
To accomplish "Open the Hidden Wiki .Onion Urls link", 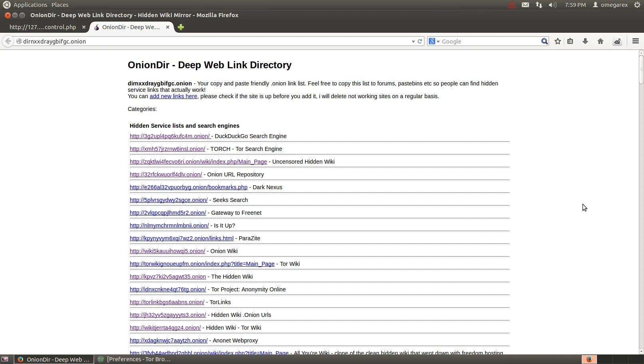I will pos(168,315).
